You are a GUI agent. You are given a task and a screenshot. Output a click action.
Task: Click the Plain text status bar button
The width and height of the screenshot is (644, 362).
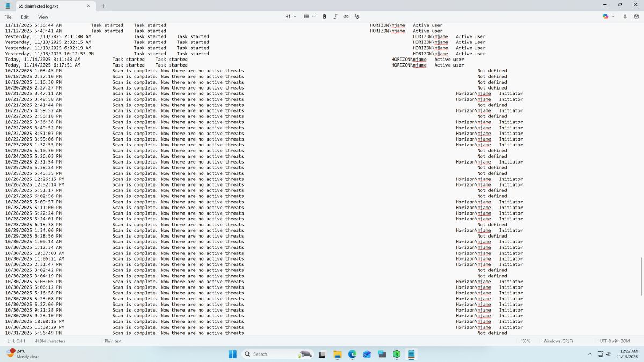(113, 341)
